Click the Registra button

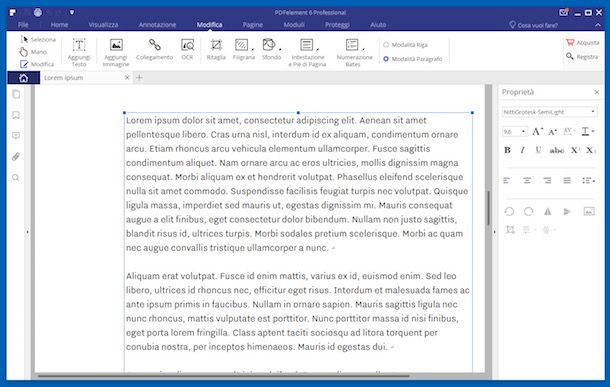(x=582, y=57)
